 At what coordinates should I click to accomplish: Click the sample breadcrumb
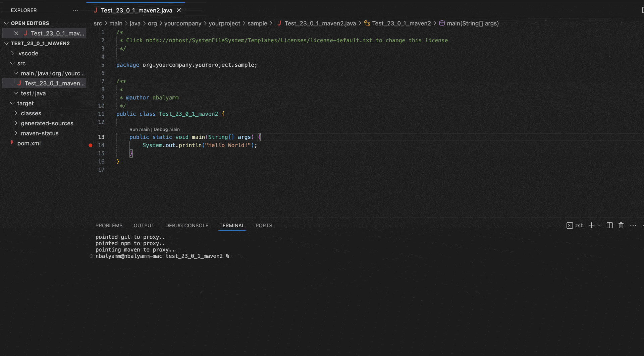point(257,23)
